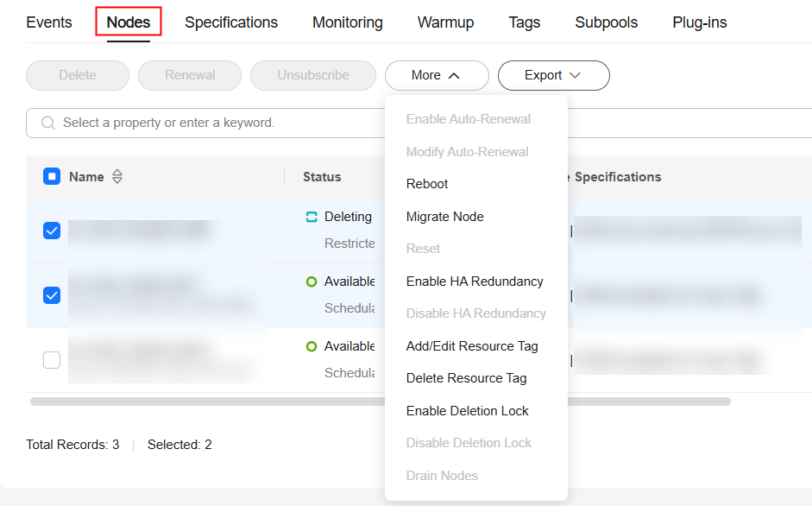
Task: Select Migrate Node menu entry
Action: point(444,217)
